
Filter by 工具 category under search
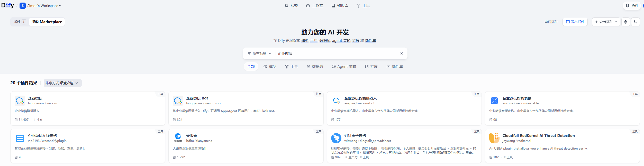pos(291,67)
